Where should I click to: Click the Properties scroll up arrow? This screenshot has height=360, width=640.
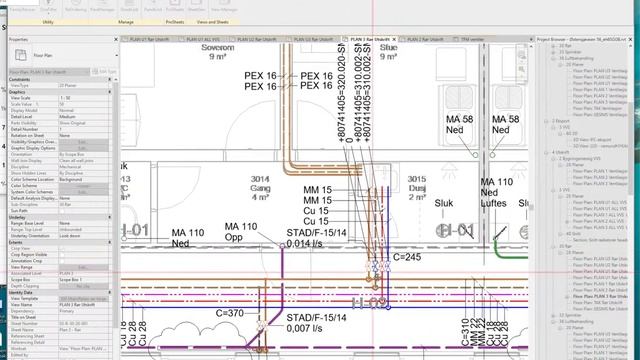[116, 79]
